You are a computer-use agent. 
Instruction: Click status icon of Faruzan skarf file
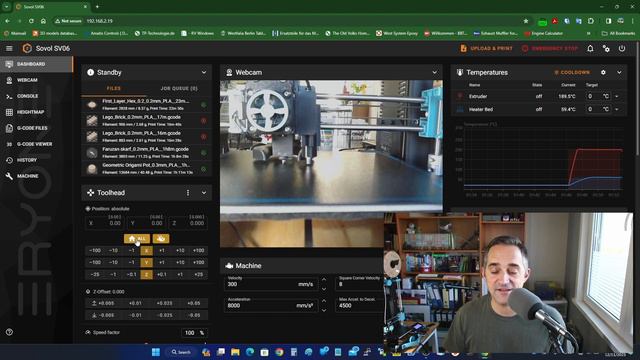click(x=203, y=153)
